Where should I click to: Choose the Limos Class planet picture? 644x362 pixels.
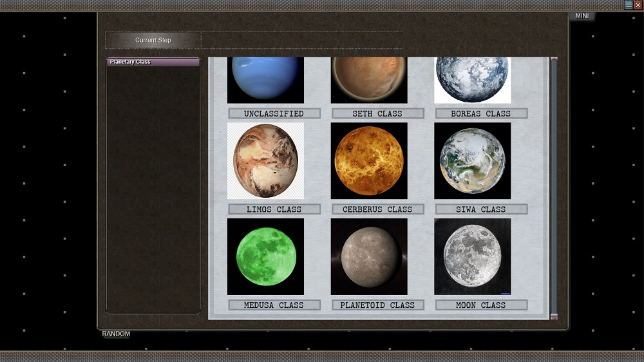(x=266, y=160)
